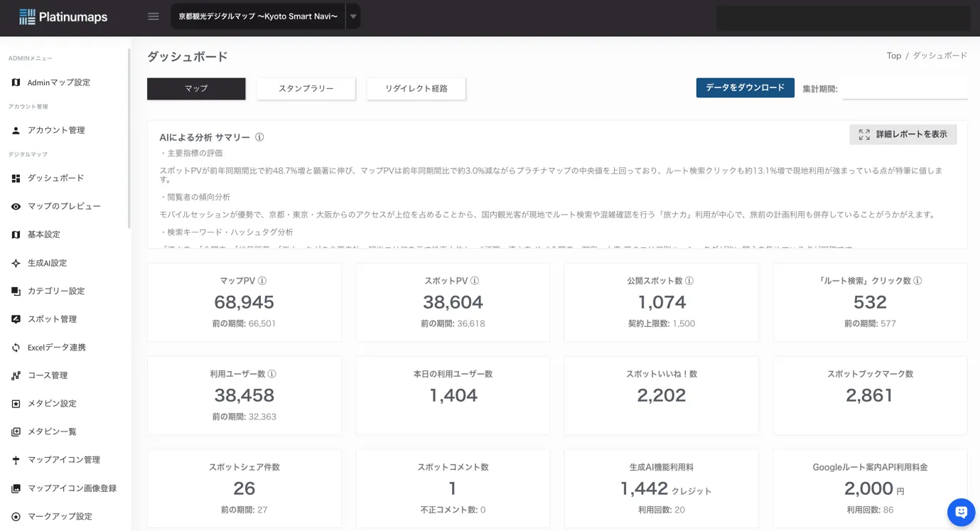Click the ダッシュボード grid icon
The height and width of the screenshot is (531, 980).
coord(16,178)
